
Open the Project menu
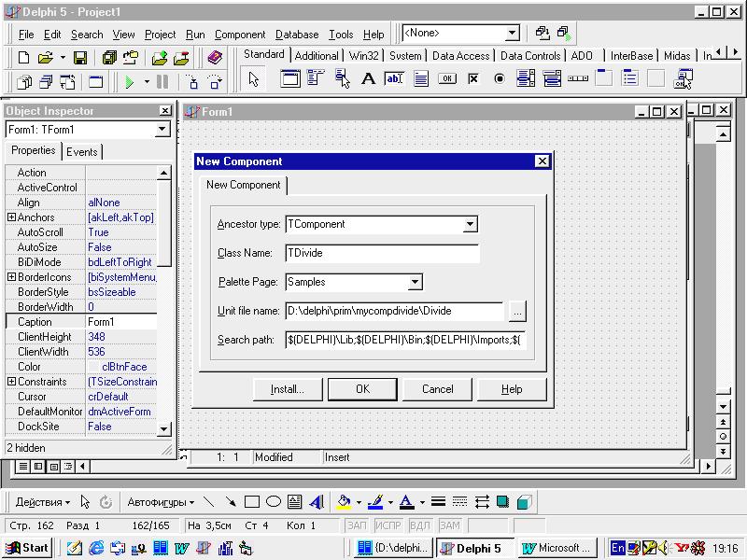pyautogui.click(x=160, y=35)
